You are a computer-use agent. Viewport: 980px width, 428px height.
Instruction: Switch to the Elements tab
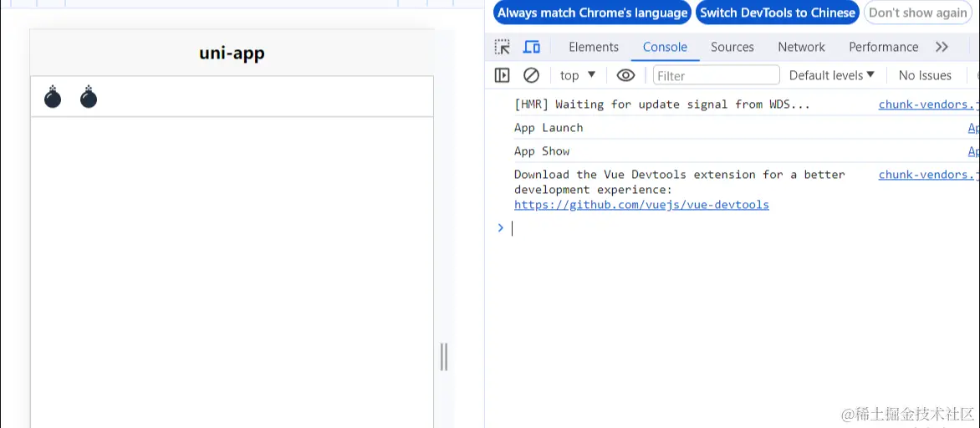click(x=594, y=47)
